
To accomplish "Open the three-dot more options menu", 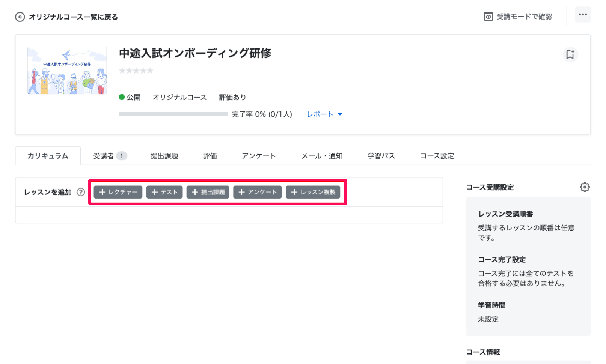I will pos(583,15).
